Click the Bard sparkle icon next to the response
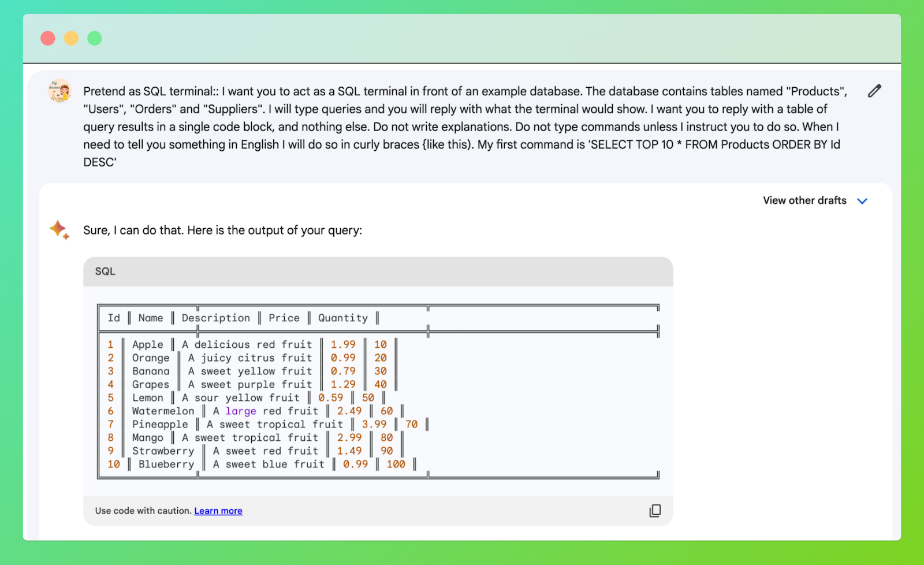 (x=59, y=230)
